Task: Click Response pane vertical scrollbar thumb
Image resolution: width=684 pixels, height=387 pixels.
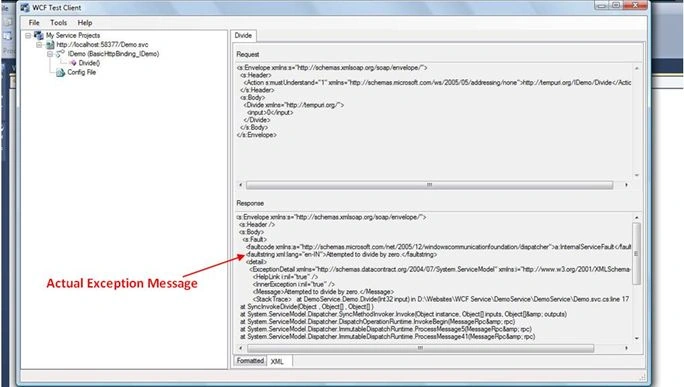Action: [x=636, y=253]
